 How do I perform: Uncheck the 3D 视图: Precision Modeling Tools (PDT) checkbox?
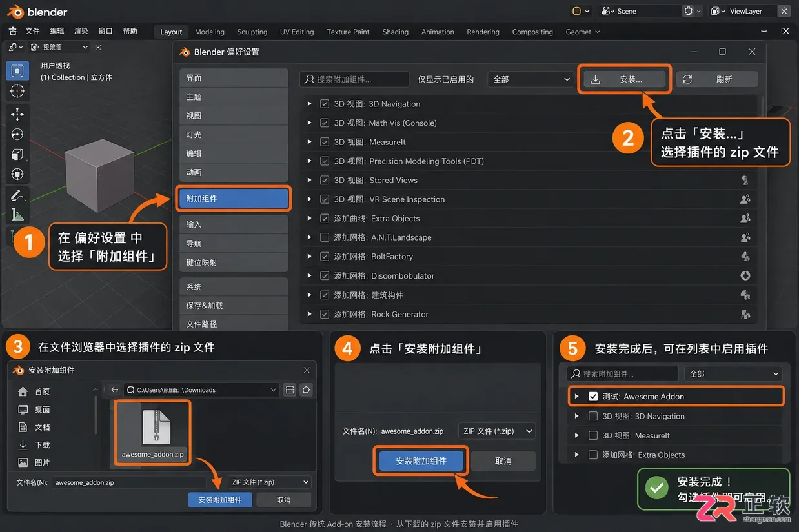coord(325,161)
